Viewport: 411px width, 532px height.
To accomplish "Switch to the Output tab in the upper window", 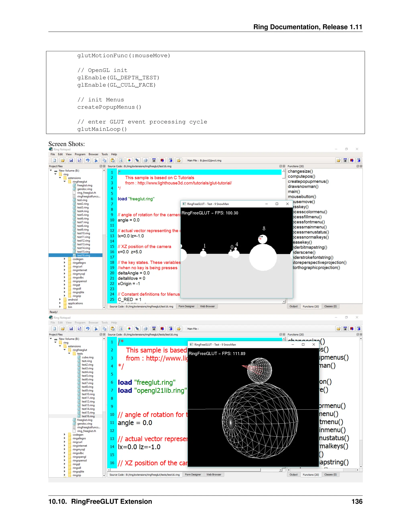I will click(x=293, y=306).
